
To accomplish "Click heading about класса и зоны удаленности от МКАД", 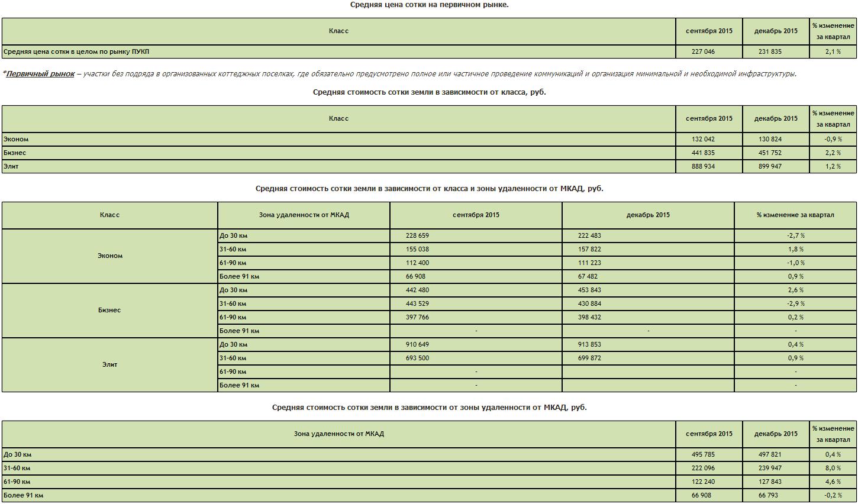I will coord(429,189).
